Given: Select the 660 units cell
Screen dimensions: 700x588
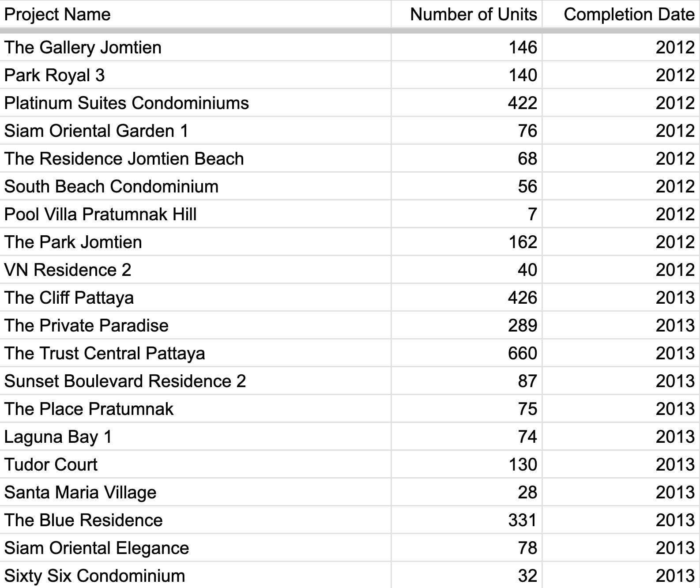Looking at the screenshot, I should pos(467,353).
